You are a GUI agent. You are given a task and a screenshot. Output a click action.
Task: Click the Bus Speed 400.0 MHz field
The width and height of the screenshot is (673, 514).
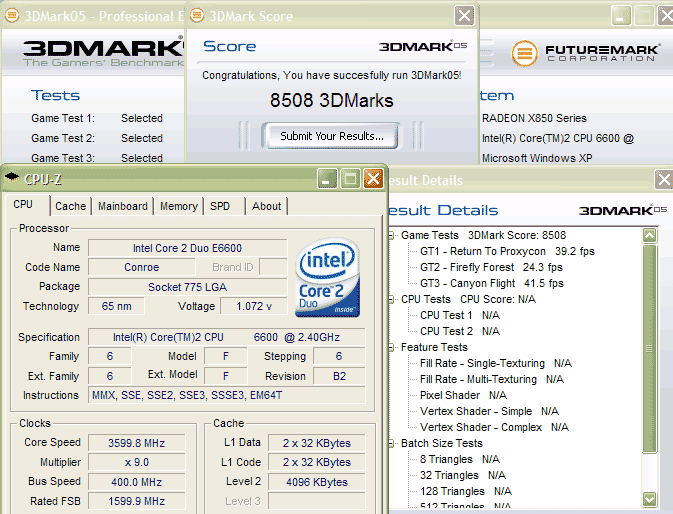tap(136, 482)
